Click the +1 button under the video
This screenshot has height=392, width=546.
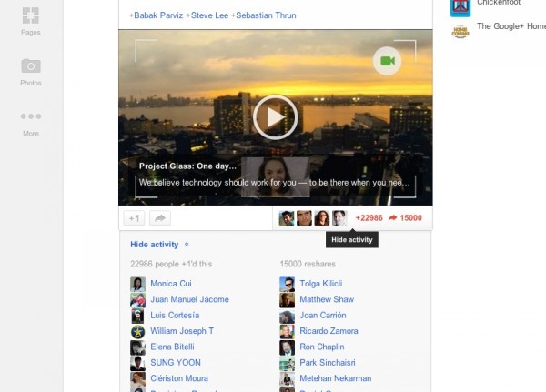134,218
